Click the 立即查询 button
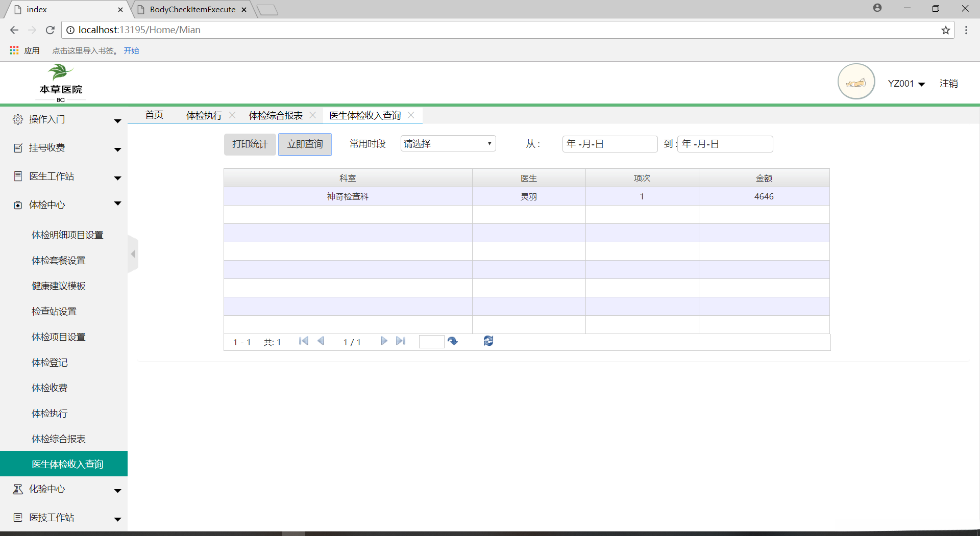Viewport: 980px width, 536px height. [x=305, y=144]
